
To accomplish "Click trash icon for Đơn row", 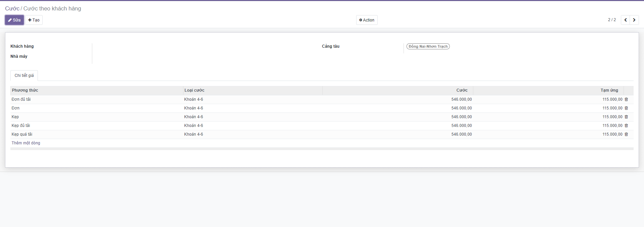I will tap(626, 108).
